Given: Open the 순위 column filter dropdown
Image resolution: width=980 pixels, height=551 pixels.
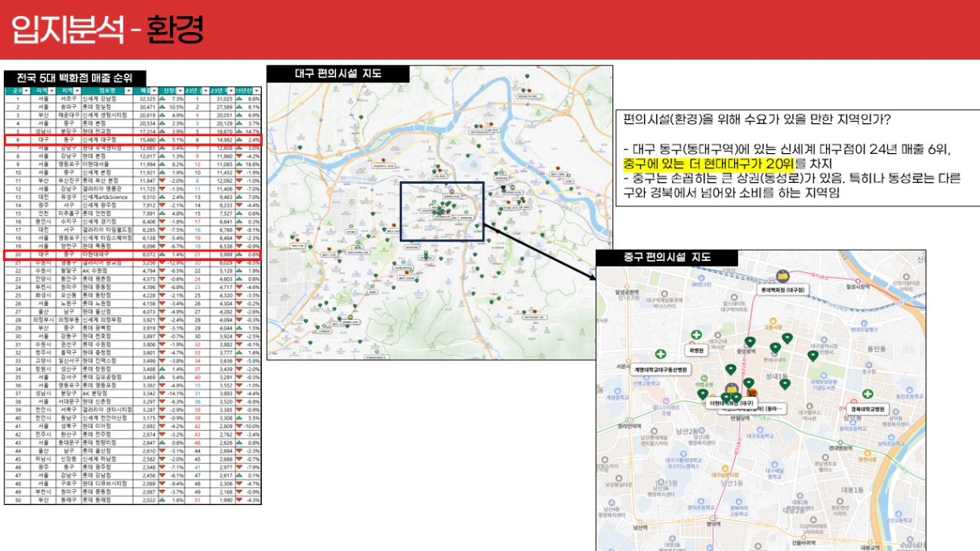Looking at the screenshot, I should (27, 90).
